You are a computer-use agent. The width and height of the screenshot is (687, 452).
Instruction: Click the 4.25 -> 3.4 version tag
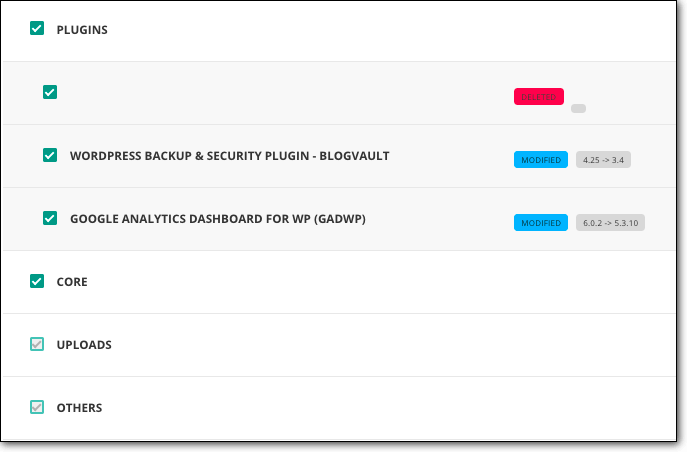point(603,160)
